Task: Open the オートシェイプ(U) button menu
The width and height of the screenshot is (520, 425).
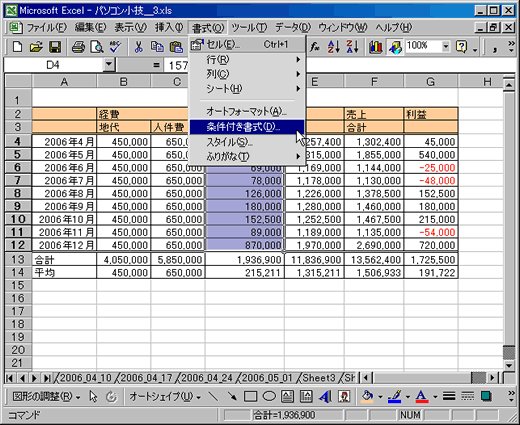Action: tap(165, 396)
